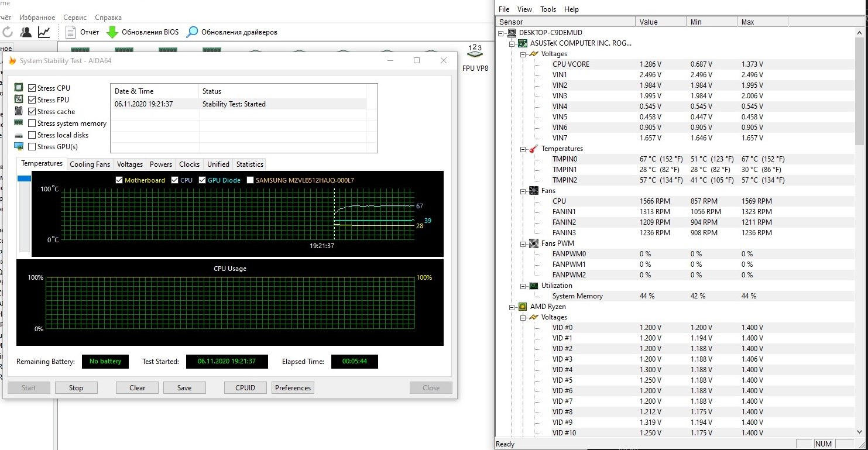Viewport: 868px width, 450px height.
Task: Switch to the Unified tab
Action: (x=218, y=164)
